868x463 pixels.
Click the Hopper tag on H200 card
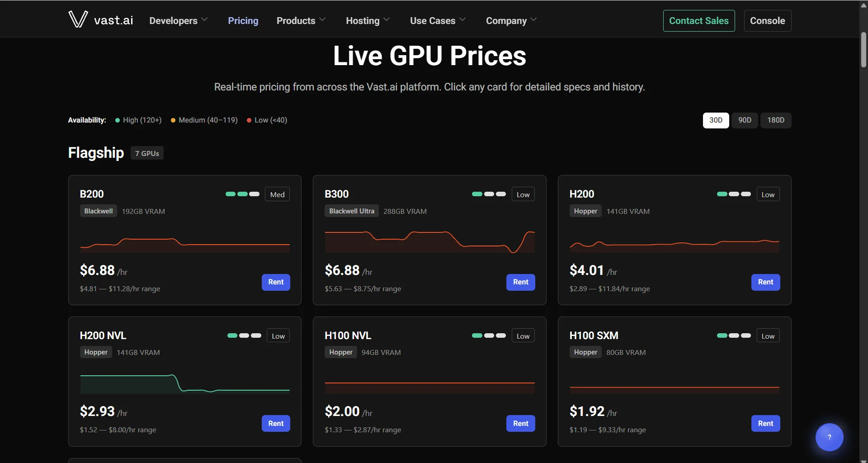585,211
